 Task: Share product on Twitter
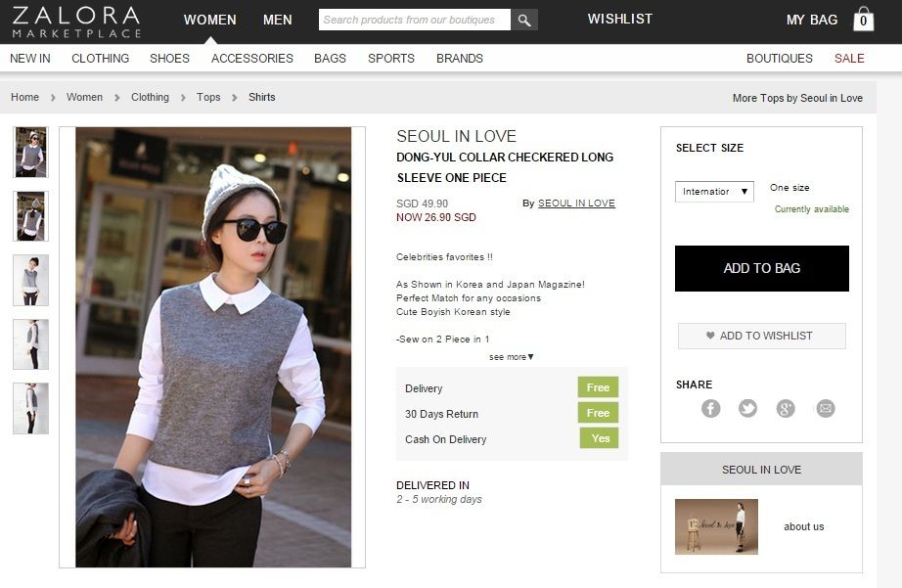pyautogui.click(x=747, y=409)
